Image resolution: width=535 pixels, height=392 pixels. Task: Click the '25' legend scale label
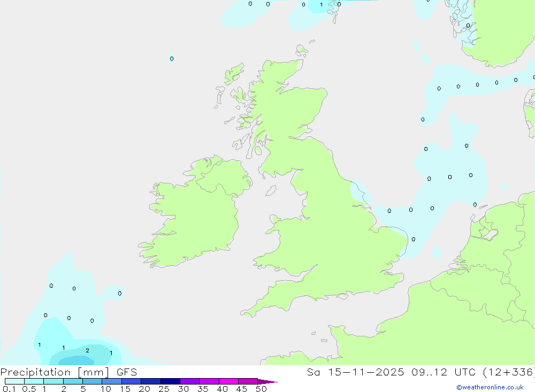[164, 389]
